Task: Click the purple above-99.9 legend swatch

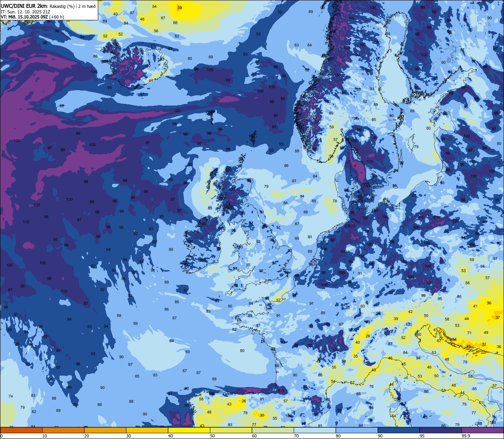Action: 482,430
